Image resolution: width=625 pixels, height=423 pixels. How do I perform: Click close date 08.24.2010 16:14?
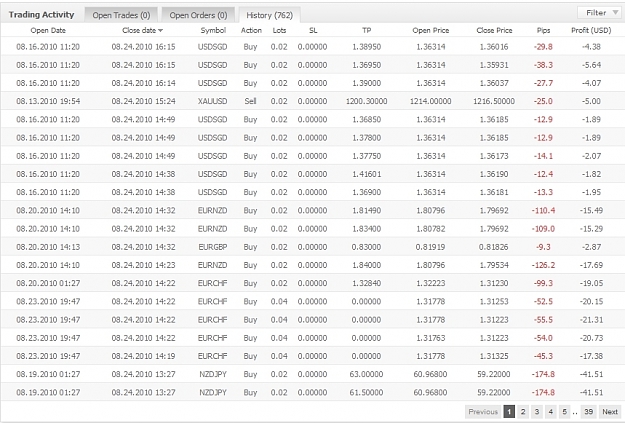[143, 83]
